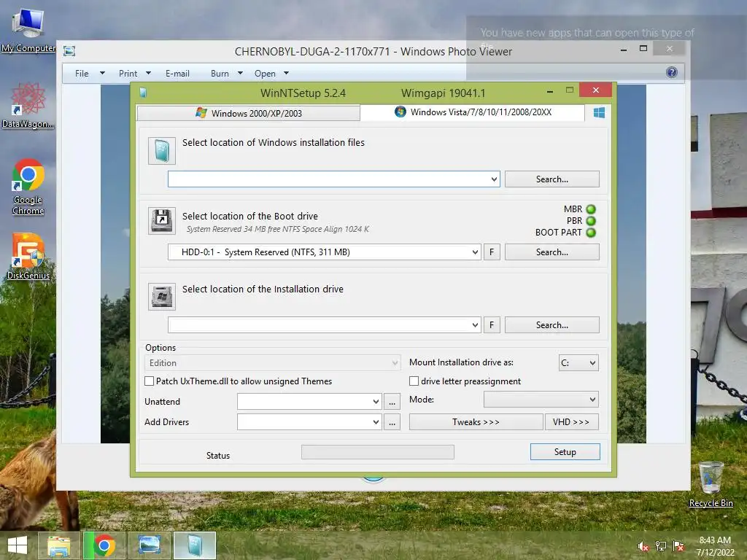Switch to Windows 2000/XP/2003 tab
This screenshot has height=560, width=747.
point(249,113)
